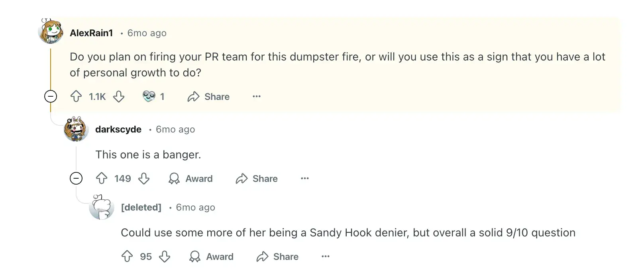Share the deleted user's comment
Viewport: 644px width, 273px height.
pyautogui.click(x=277, y=257)
